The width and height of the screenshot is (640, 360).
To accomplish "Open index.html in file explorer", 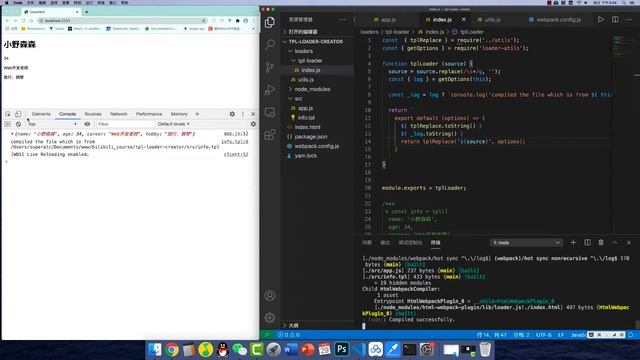I will point(307,127).
